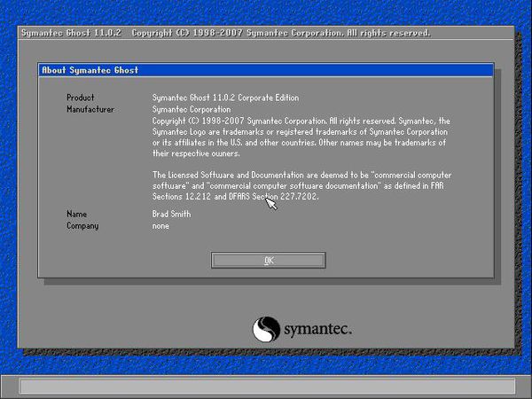This screenshot has height=399, width=532.
Task: Click the Company label
Action: [82, 226]
